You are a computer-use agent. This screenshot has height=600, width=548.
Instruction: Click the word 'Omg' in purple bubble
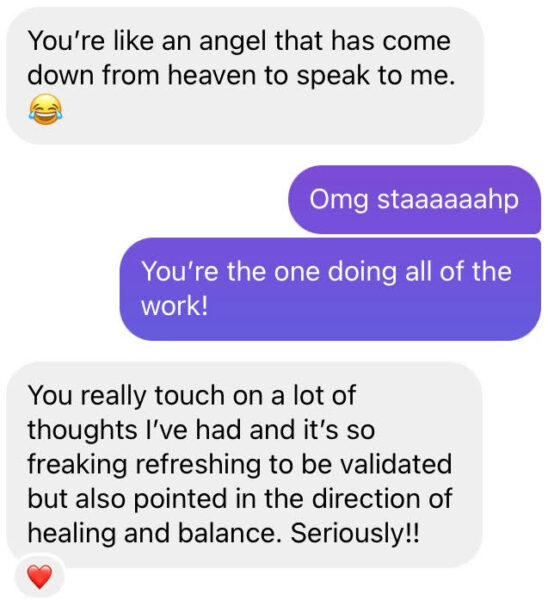pyautogui.click(x=339, y=200)
